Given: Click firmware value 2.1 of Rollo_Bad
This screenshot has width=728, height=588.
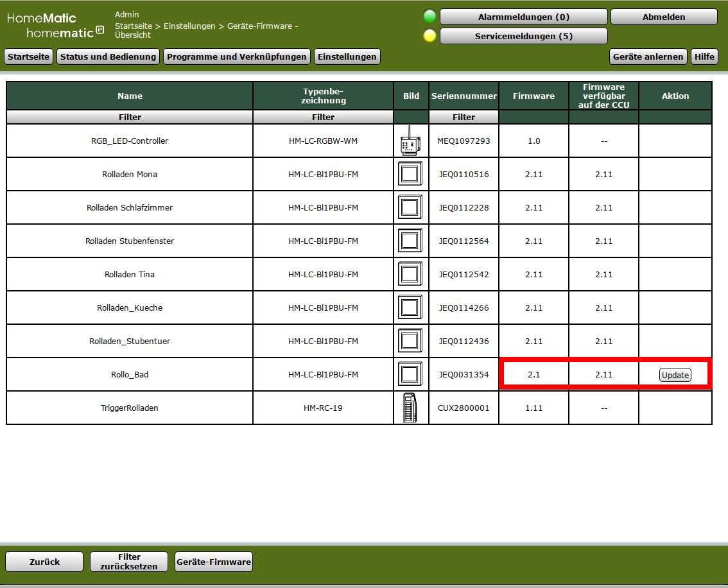Looking at the screenshot, I should pos(534,374).
